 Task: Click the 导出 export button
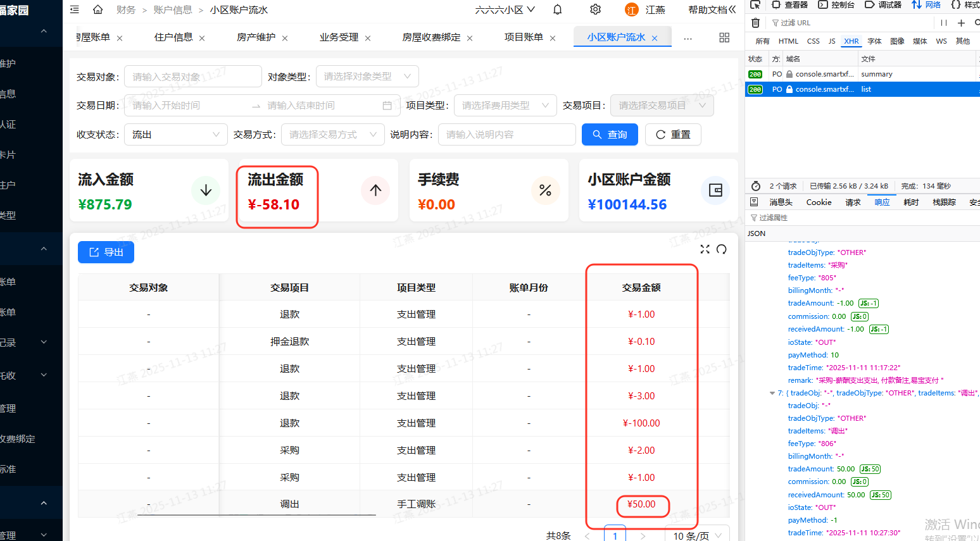(x=106, y=252)
